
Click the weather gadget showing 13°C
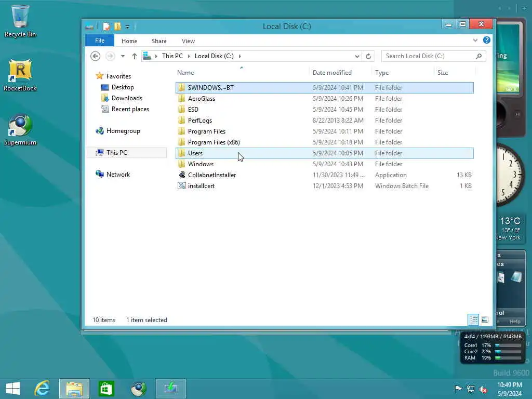pyautogui.click(x=511, y=229)
